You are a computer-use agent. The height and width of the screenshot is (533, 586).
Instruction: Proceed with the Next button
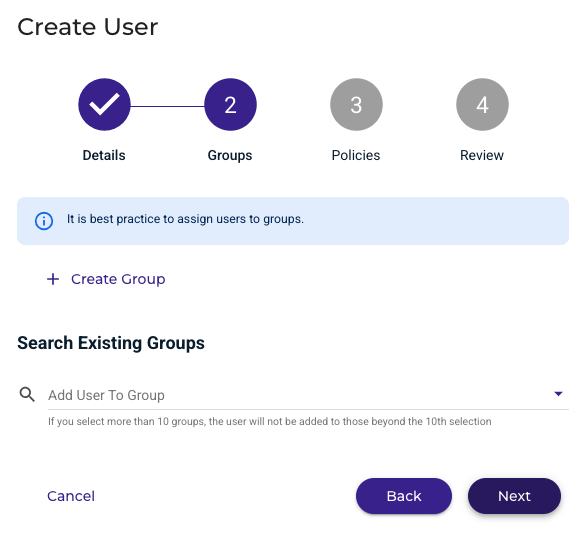tap(514, 496)
